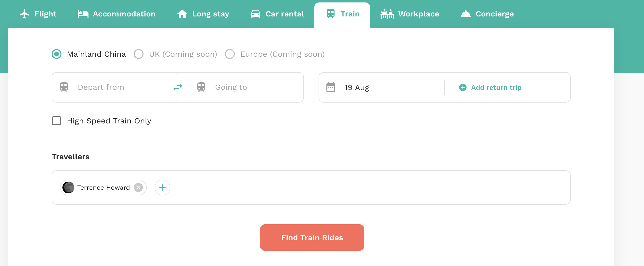Switch to the Workplace tab
The height and width of the screenshot is (266, 644).
tap(410, 14)
